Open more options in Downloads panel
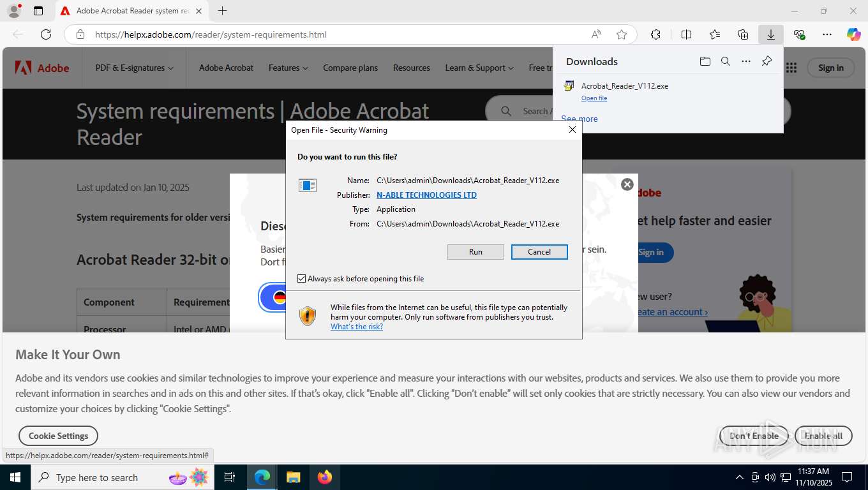 click(746, 61)
